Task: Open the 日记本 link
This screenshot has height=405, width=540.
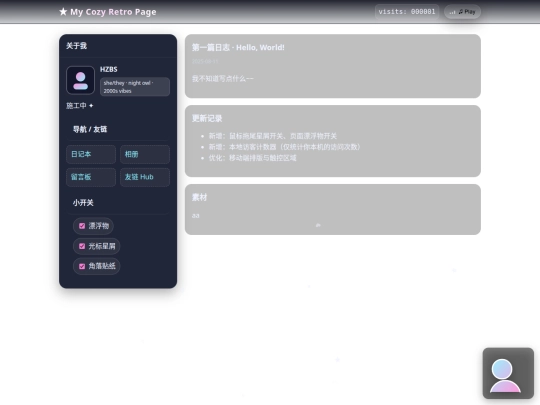Action: [x=91, y=154]
